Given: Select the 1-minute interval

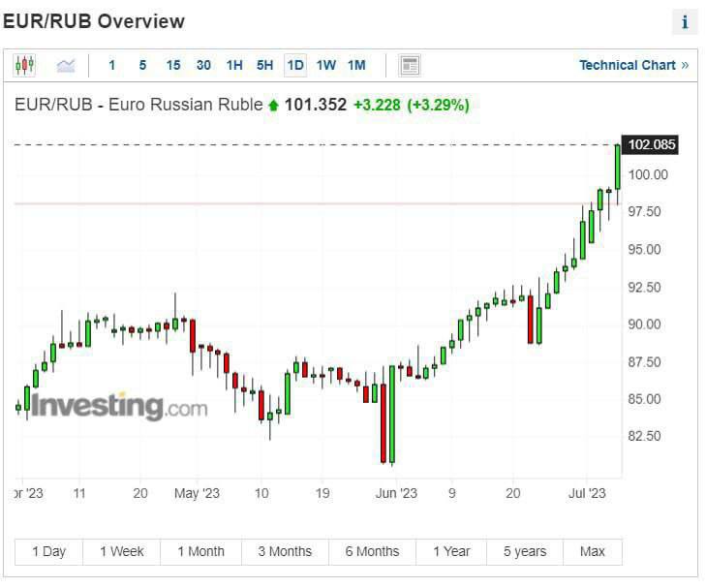Looking at the screenshot, I should (x=111, y=65).
